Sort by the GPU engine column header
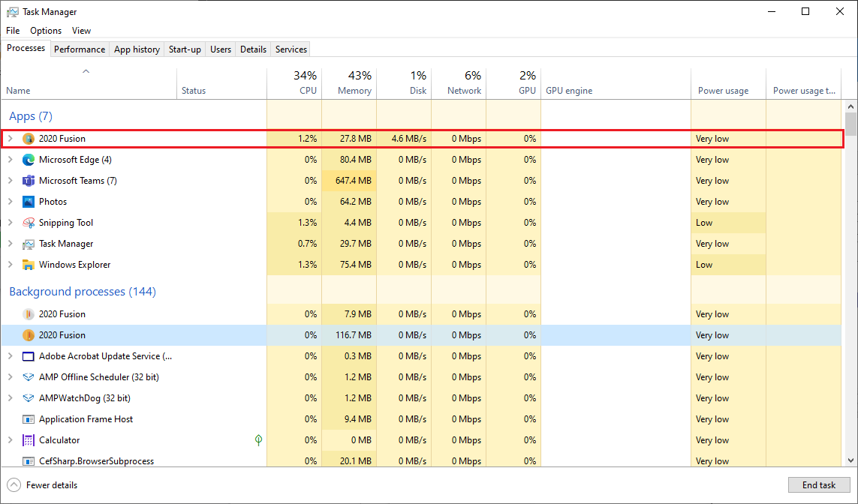The width and height of the screenshot is (858, 504). [x=616, y=83]
